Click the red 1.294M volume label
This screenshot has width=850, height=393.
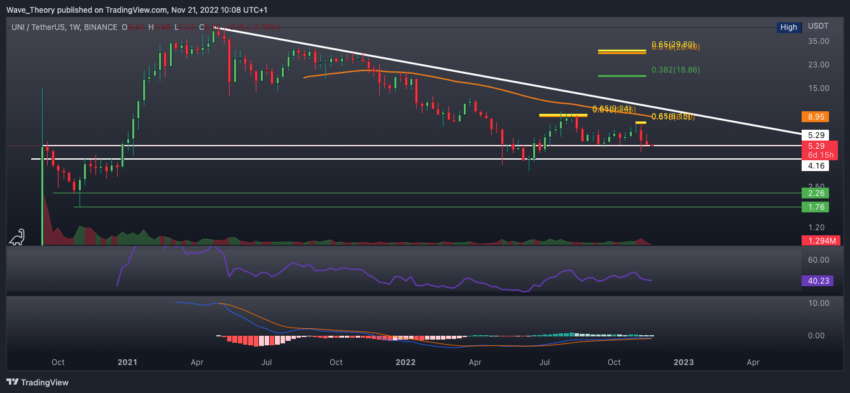tap(815, 240)
